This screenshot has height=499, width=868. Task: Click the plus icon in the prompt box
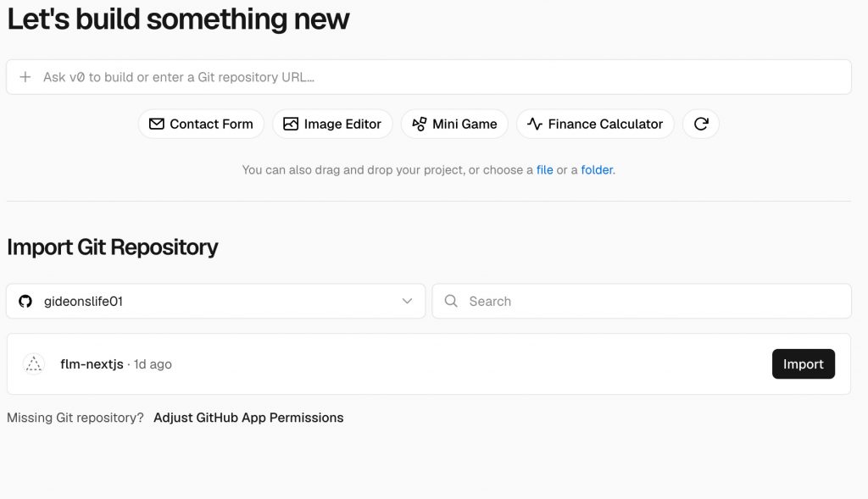coord(25,77)
